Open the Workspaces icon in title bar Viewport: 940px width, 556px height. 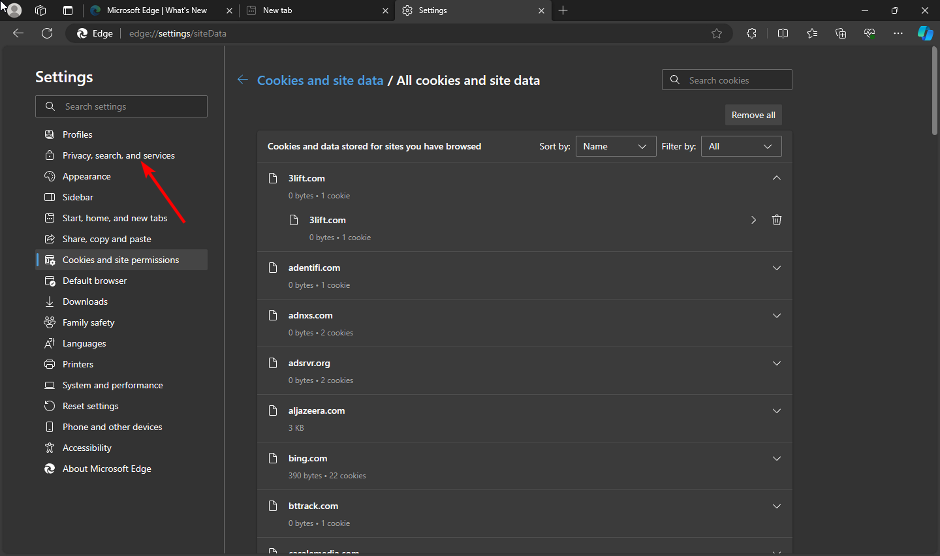point(41,10)
